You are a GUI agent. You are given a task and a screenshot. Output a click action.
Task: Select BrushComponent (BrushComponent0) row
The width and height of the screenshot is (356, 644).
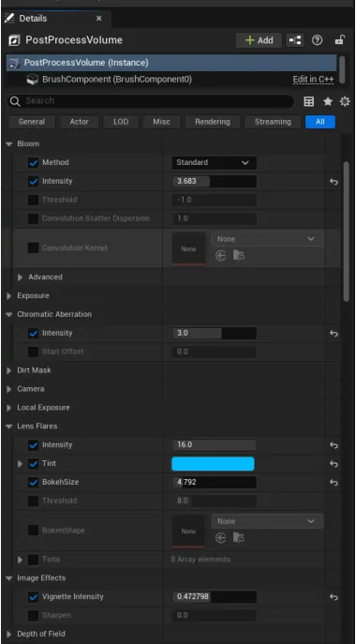point(171,80)
